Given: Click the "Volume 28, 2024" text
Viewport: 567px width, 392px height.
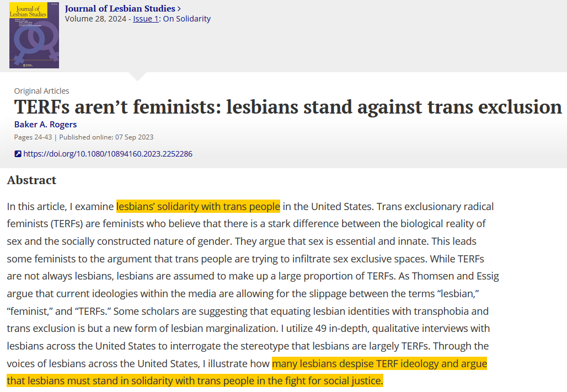Looking at the screenshot, I should (x=97, y=19).
